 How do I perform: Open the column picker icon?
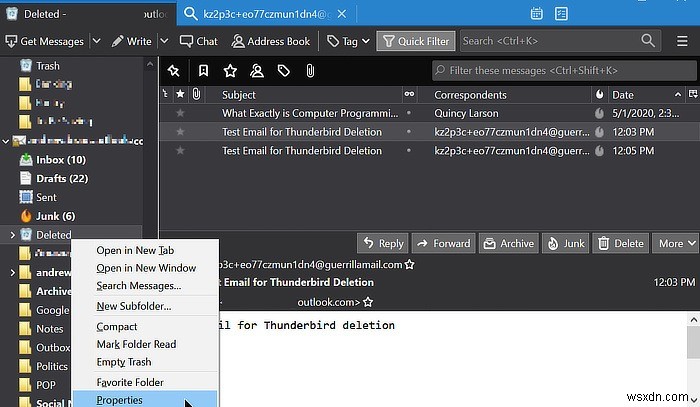pos(693,94)
